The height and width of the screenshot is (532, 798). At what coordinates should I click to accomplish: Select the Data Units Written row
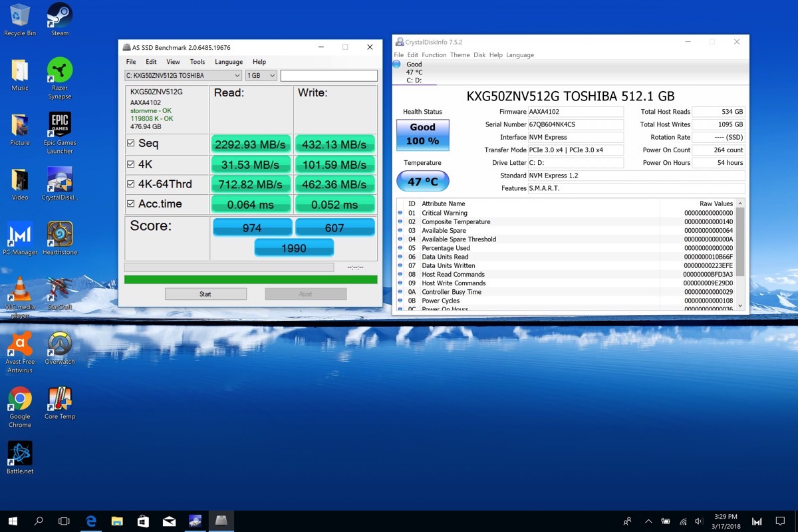pyautogui.click(x=567, y=265)
